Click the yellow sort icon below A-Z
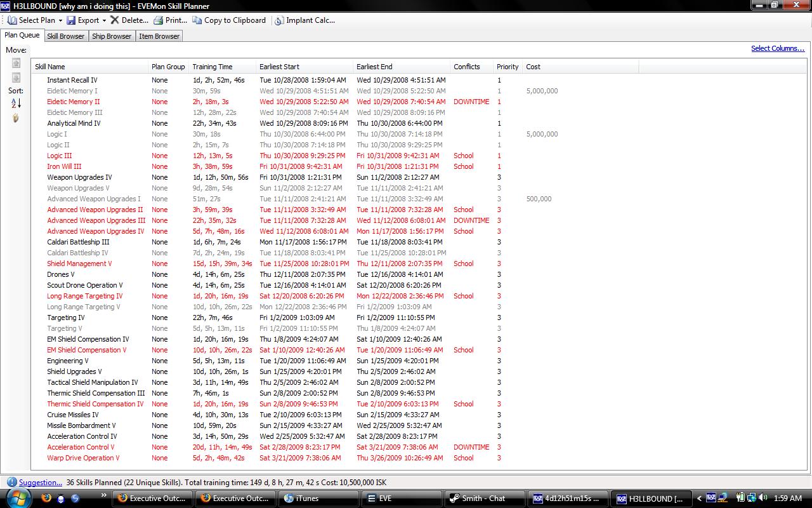The image size is (812, 508). (x=16, y=118)
